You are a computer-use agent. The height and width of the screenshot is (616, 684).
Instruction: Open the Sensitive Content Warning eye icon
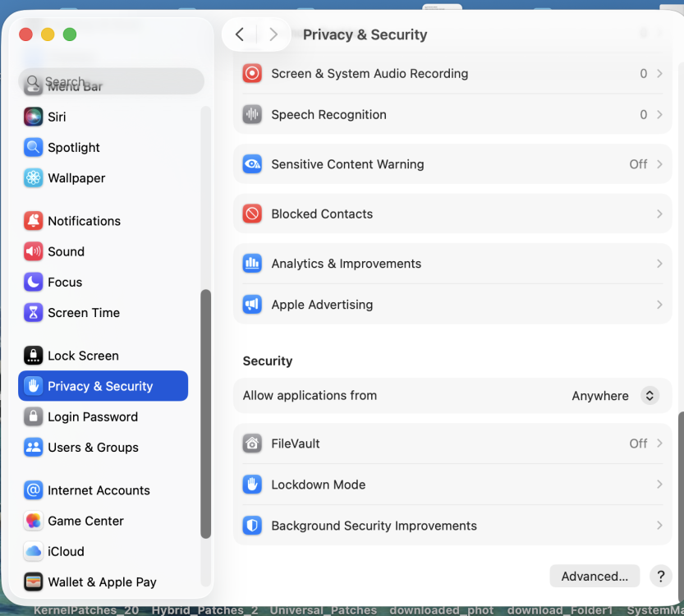pyautogui.click(x=252, y=164)
